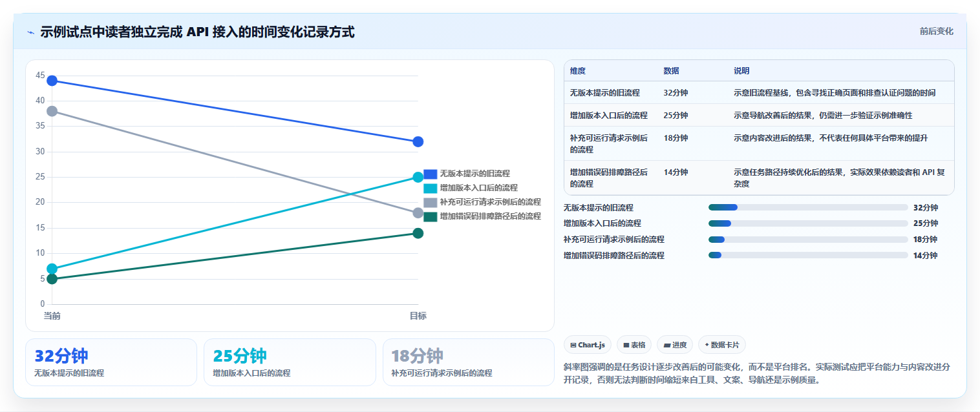
Task: Click the description starting 示意导航改善后的结果
Action: [823, 115]
